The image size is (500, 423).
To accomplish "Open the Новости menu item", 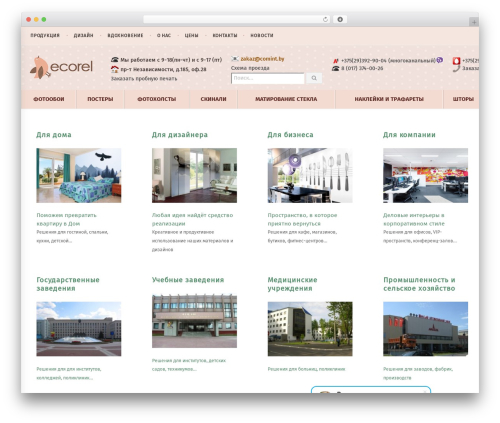I will pos(262,35).
